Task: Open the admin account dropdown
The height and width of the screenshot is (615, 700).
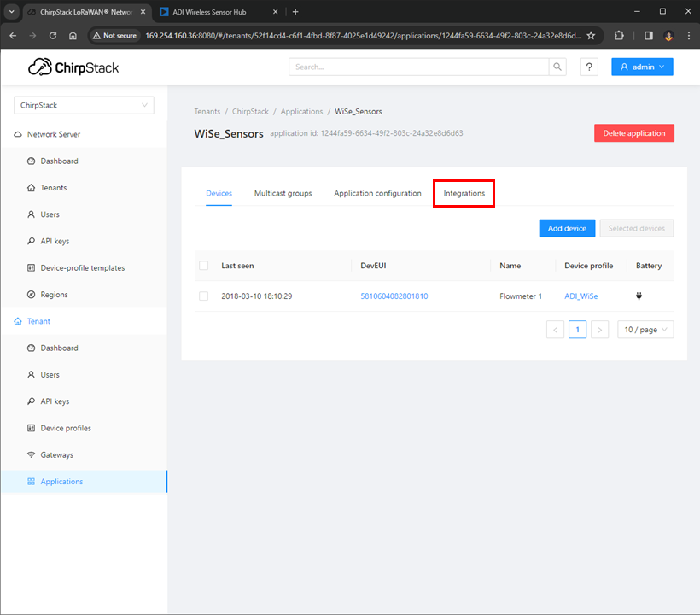Action: (x=642, y=67)
